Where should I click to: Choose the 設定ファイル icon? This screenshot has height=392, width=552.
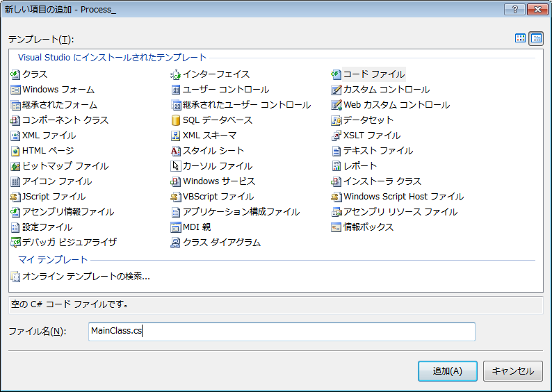point(15,227)
